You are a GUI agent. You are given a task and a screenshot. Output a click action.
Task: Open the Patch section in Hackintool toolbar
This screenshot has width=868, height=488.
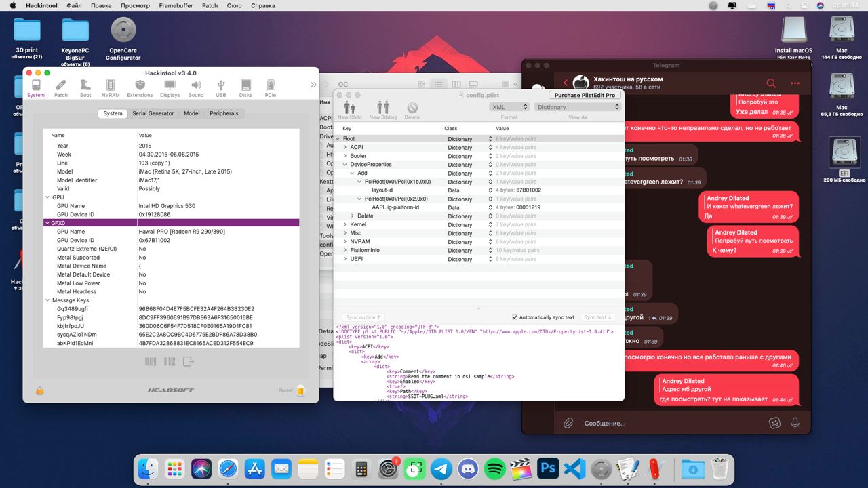pyautogui.click(x=61, y=88)
